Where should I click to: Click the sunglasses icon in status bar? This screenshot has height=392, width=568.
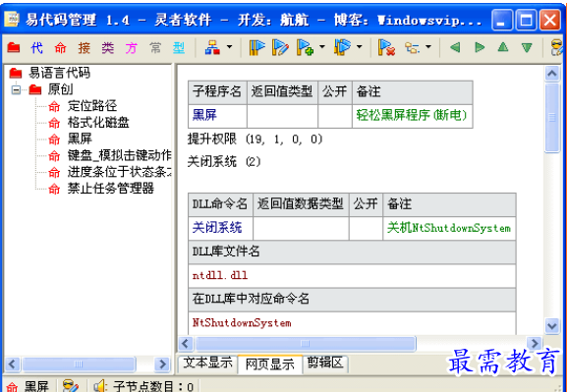(71, 386)
